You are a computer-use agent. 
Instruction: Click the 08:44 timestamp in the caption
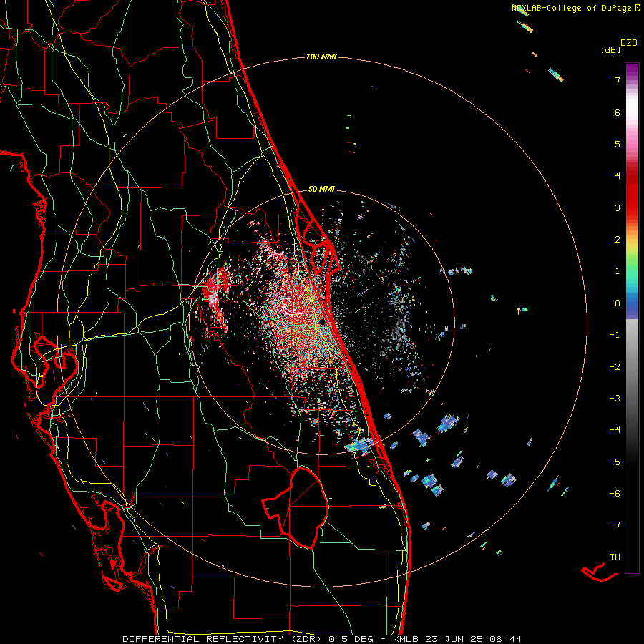tap(507, 639)
